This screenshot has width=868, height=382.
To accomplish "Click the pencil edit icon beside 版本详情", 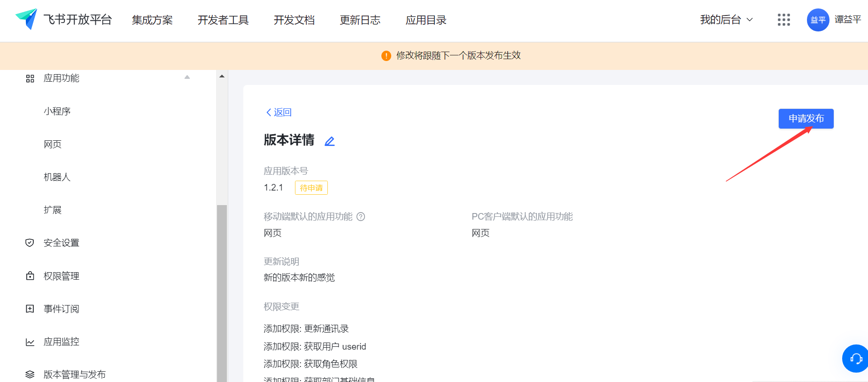I will (x=330, y=141).
